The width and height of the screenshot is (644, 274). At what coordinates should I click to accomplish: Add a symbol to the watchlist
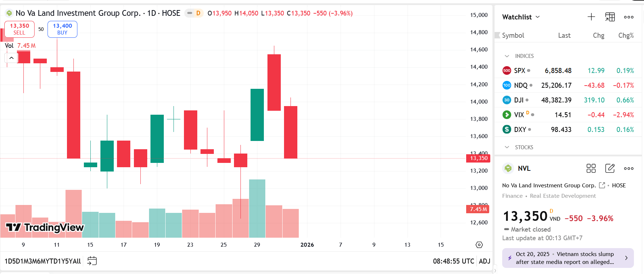[591, 17]
